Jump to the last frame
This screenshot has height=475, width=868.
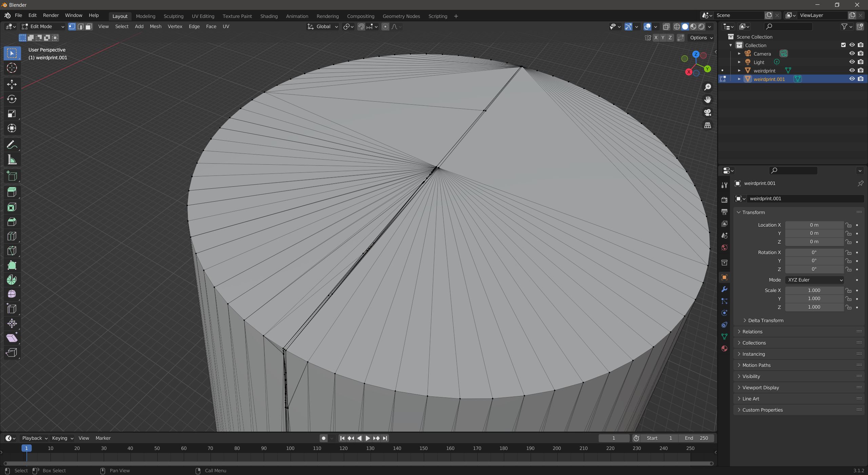coord(385,438)
